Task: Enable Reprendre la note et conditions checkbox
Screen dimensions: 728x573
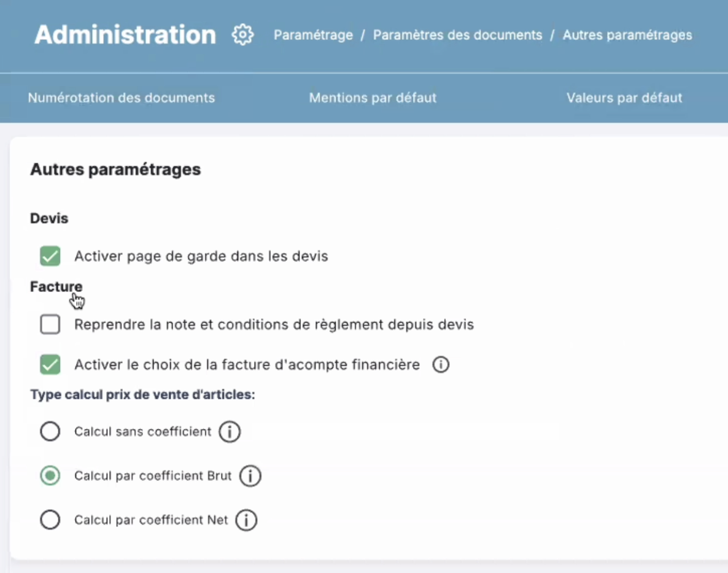Action: coord(50,325)
